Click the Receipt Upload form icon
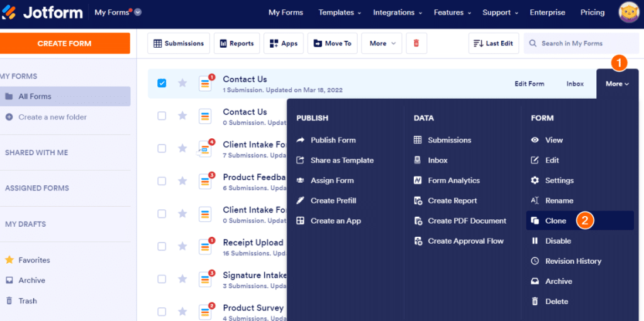The height and width of the screenshot is (321, 644). click(x=205, y=247)
